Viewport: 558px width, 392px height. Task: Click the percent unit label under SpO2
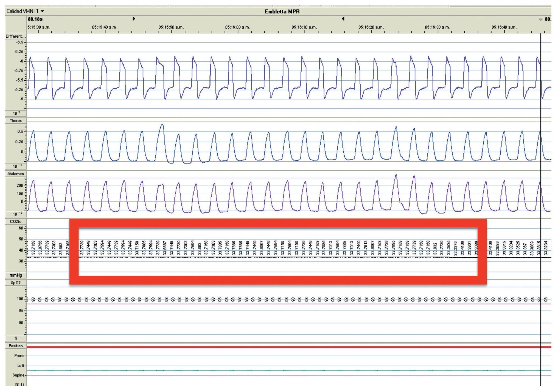pyautogui.click(x=16, y=338)
